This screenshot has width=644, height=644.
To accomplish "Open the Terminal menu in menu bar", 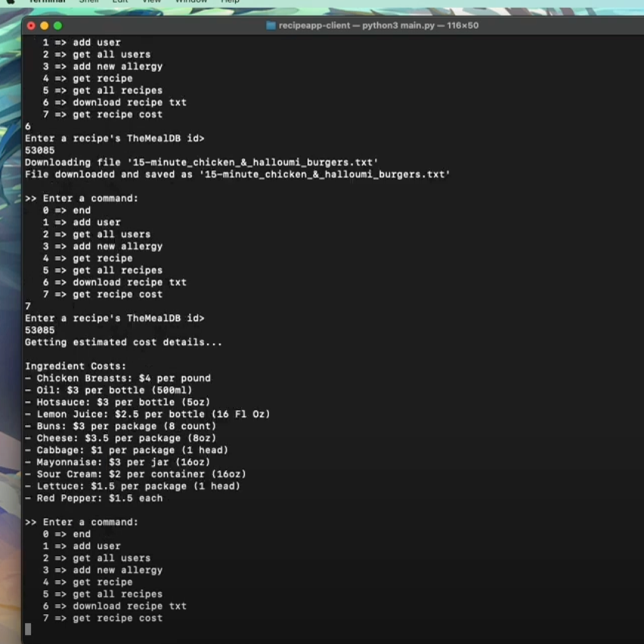I will pos(47,1).
